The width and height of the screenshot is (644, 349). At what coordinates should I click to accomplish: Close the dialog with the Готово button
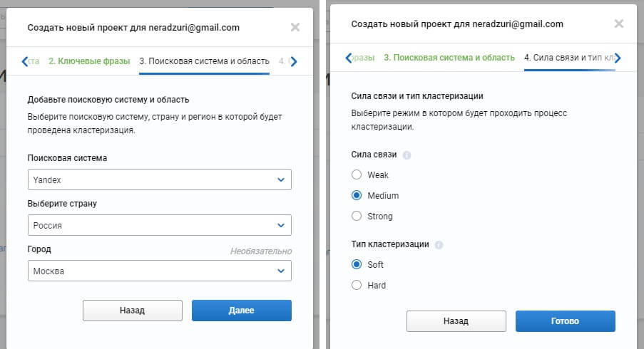pyautogui.click(x=619, y=24)
